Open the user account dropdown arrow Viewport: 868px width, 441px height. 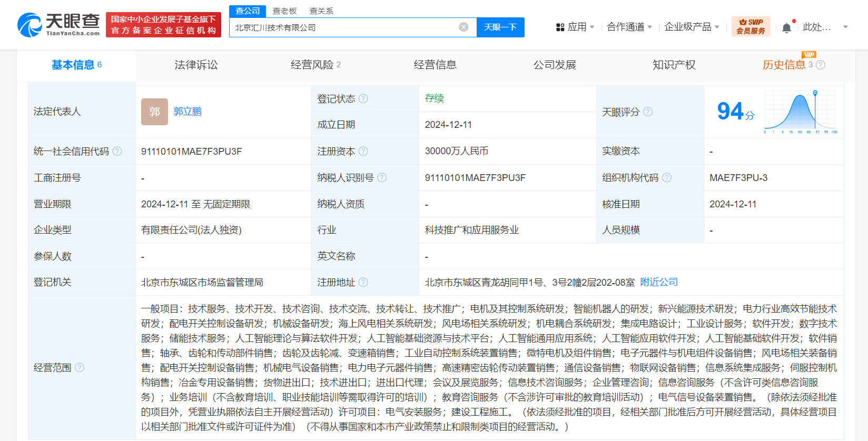click(x=845, y=27)
